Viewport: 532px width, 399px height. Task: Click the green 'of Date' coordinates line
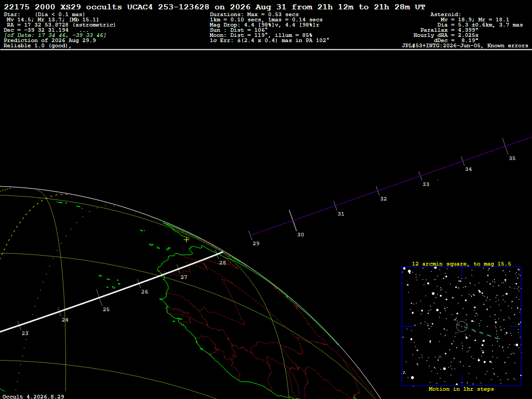tap(55, 35)
